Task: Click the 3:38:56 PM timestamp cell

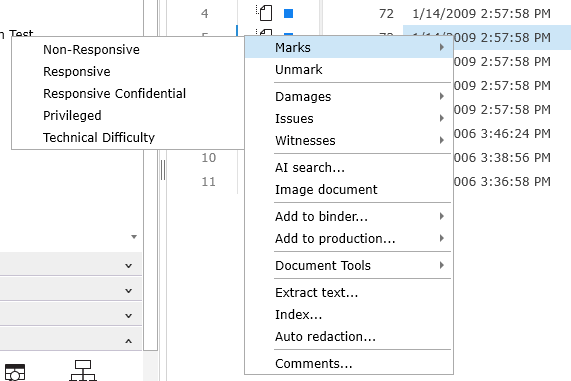Action: pyautogui.click(x=503, y=158)
